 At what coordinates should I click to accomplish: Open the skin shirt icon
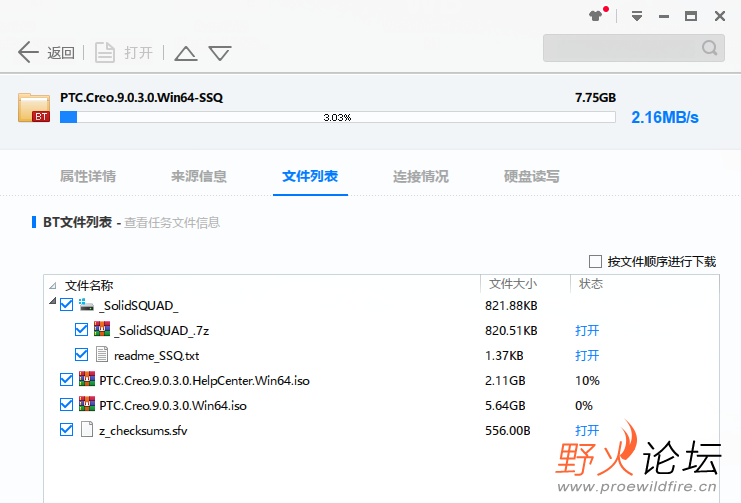(x=596, y=16)
